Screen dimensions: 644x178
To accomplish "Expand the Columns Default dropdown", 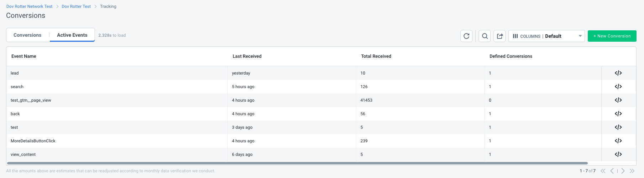I will 547,36.
